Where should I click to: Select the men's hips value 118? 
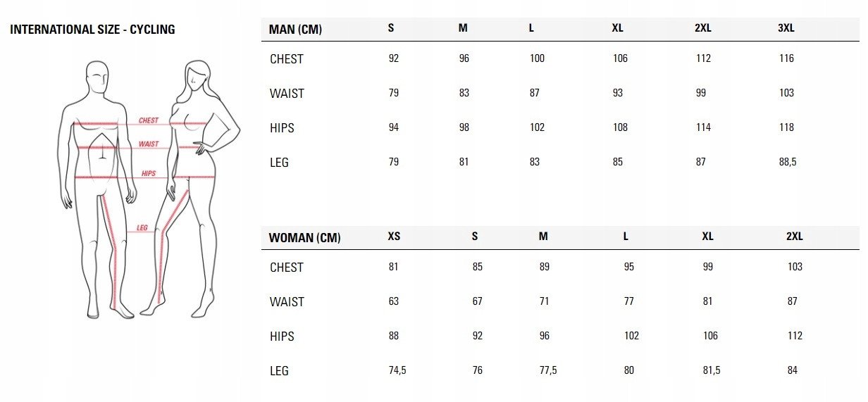(x=786, y=127)
